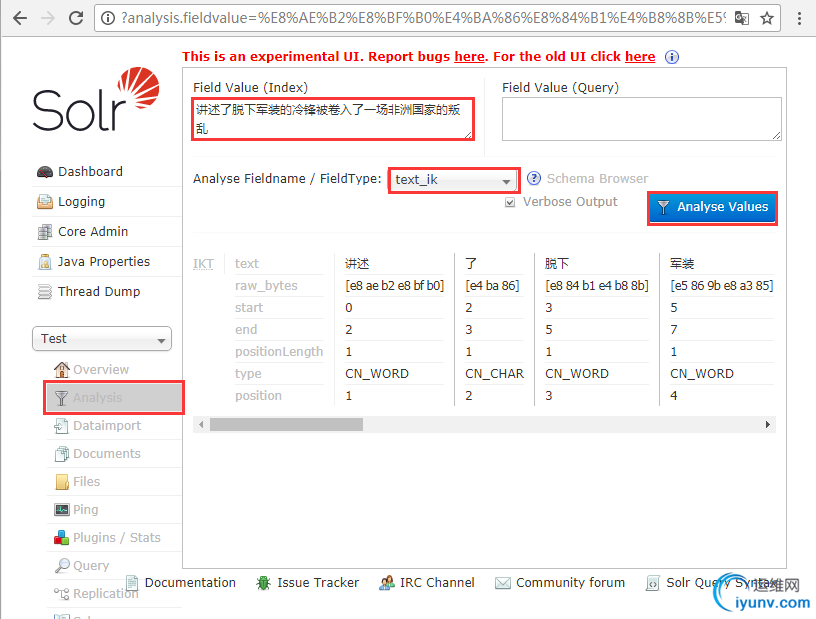Viewport: 816px width, 619px height.
Task: Click the IKT tokenizer label
Action: pyautogui.click(x=203, y=264)
